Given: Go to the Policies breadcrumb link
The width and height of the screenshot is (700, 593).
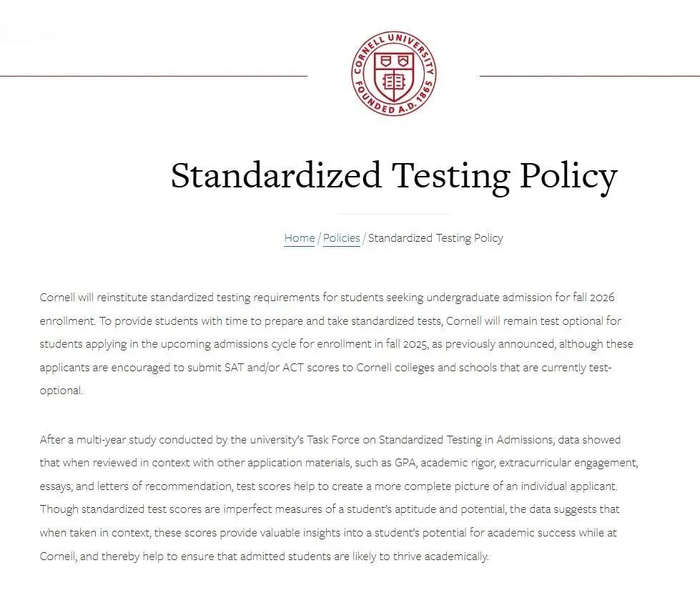Looking at the screenshot, I should click(x=341, y=238).
